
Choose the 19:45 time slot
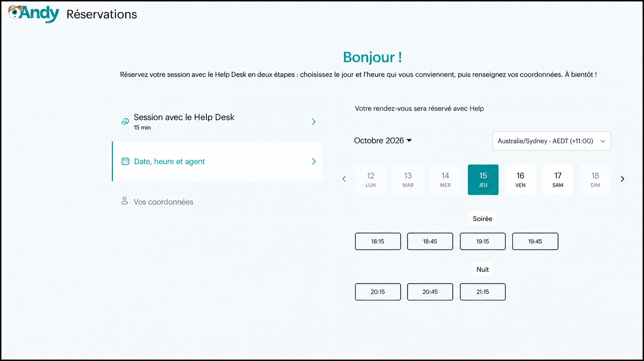535,241
